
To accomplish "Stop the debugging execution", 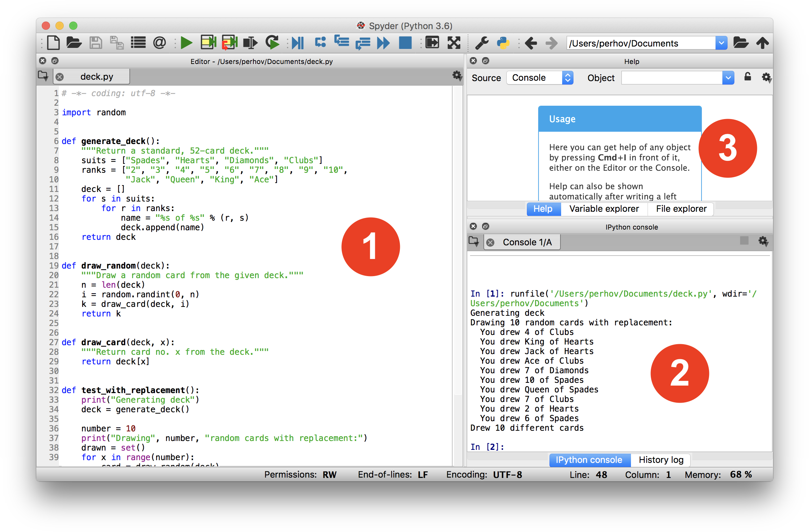I will click(405, 42).
